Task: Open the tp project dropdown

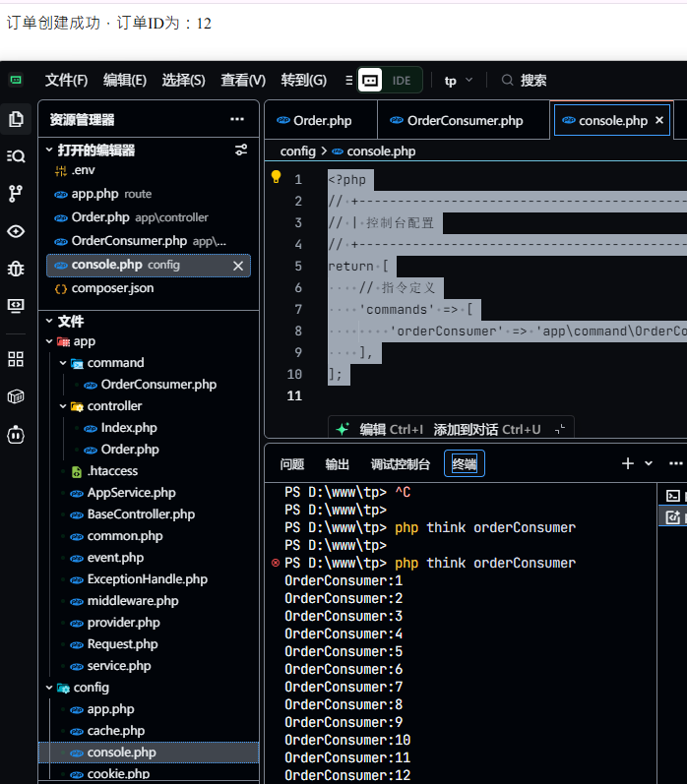Action: coord(459,81)
